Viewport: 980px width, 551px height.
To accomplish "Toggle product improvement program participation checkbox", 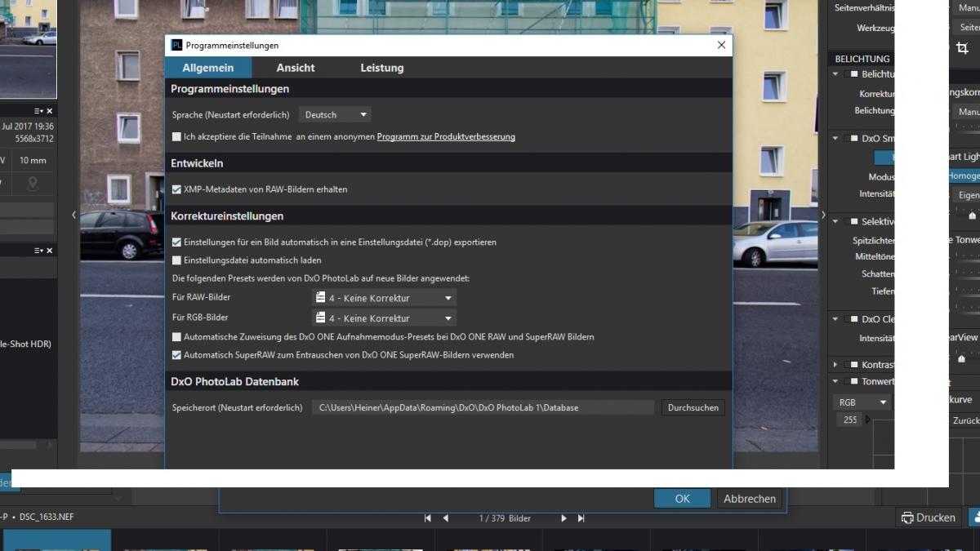I will point(176,137).
